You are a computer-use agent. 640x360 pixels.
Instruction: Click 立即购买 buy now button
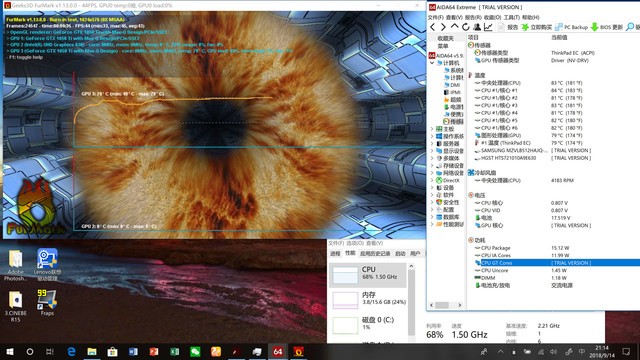[x=537, y=27]
